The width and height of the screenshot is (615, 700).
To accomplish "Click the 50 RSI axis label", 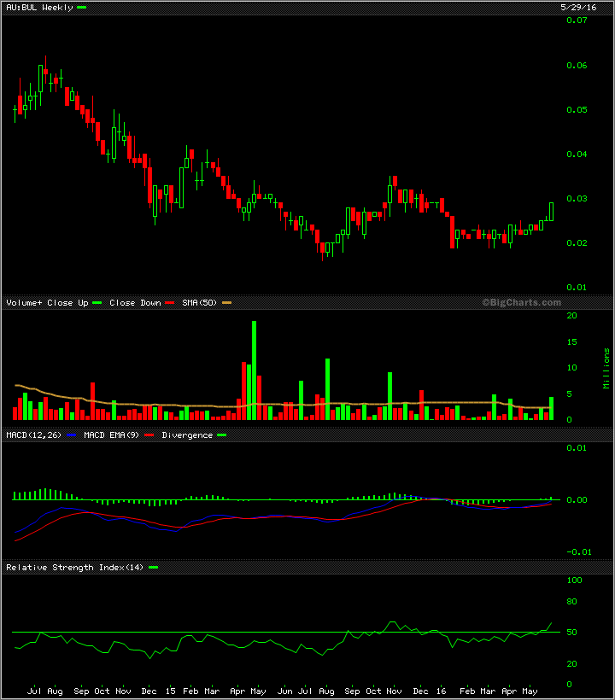I will point(571,633).
